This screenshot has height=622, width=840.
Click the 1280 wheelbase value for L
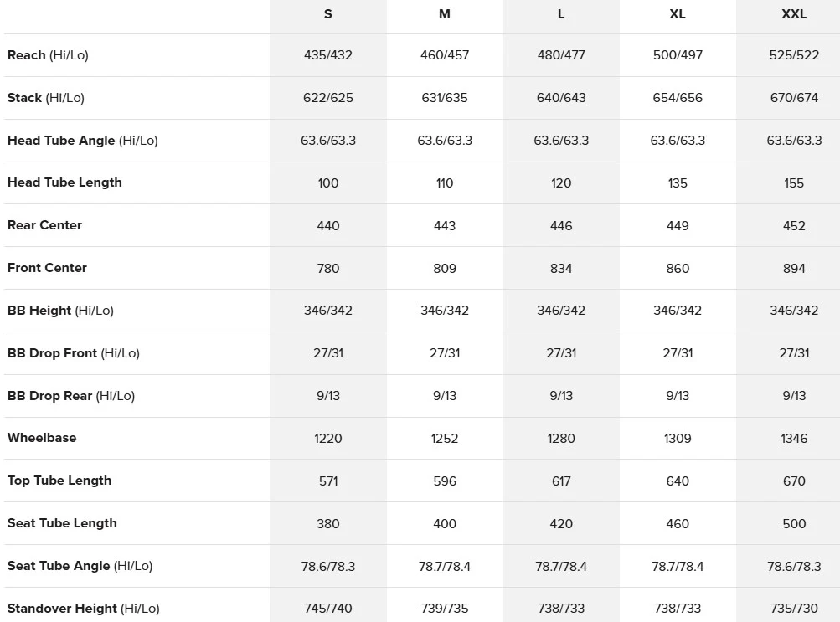561,439
